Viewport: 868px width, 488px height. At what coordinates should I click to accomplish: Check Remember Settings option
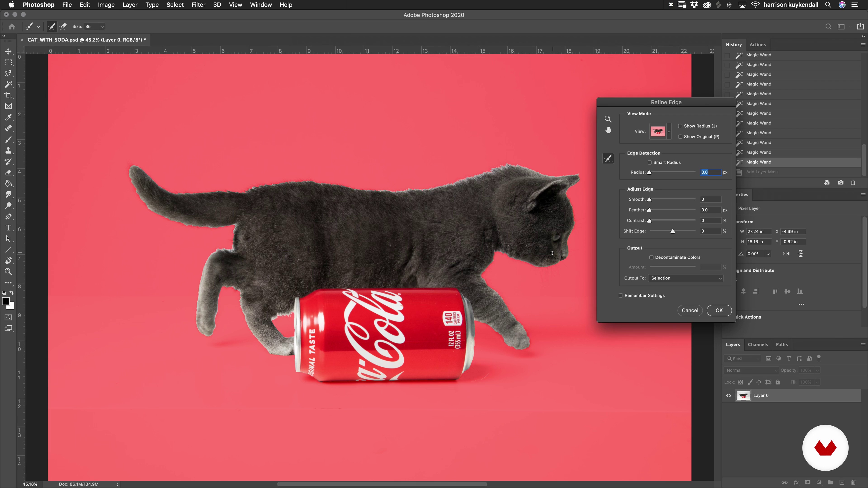[x=621, y=295]
